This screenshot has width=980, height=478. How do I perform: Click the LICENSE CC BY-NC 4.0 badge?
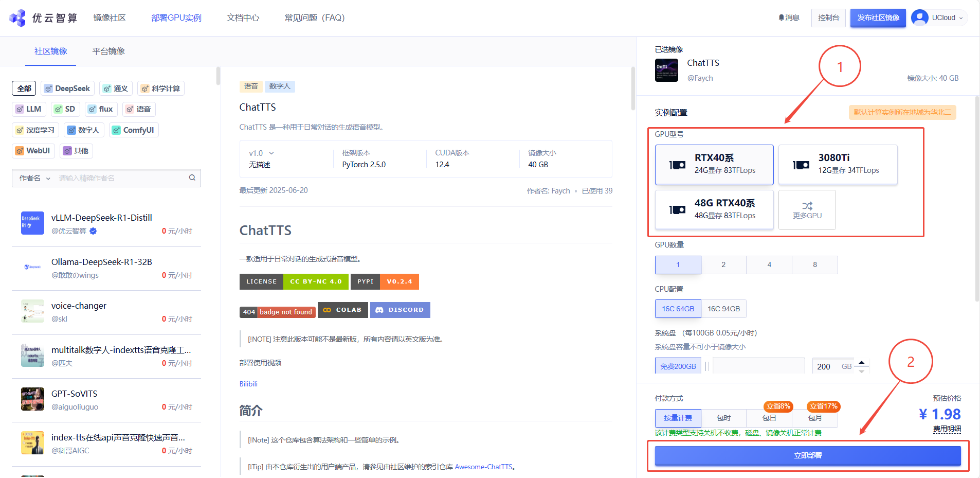click(x=294, y=281)
